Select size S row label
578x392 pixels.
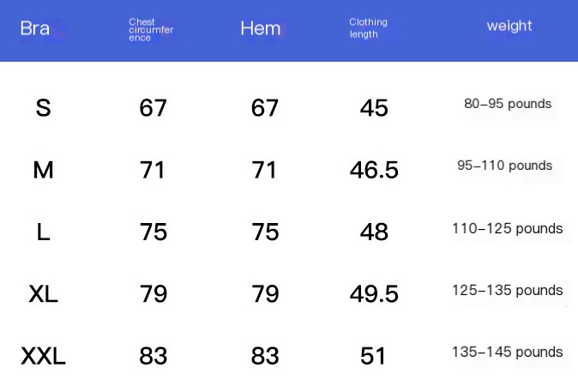[x=43, y=108]
